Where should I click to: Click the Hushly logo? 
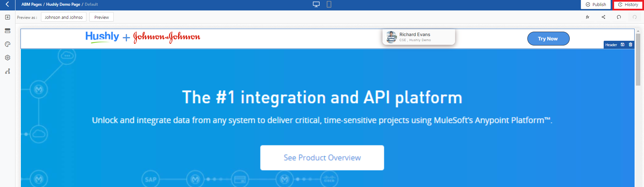coord(102,37)
